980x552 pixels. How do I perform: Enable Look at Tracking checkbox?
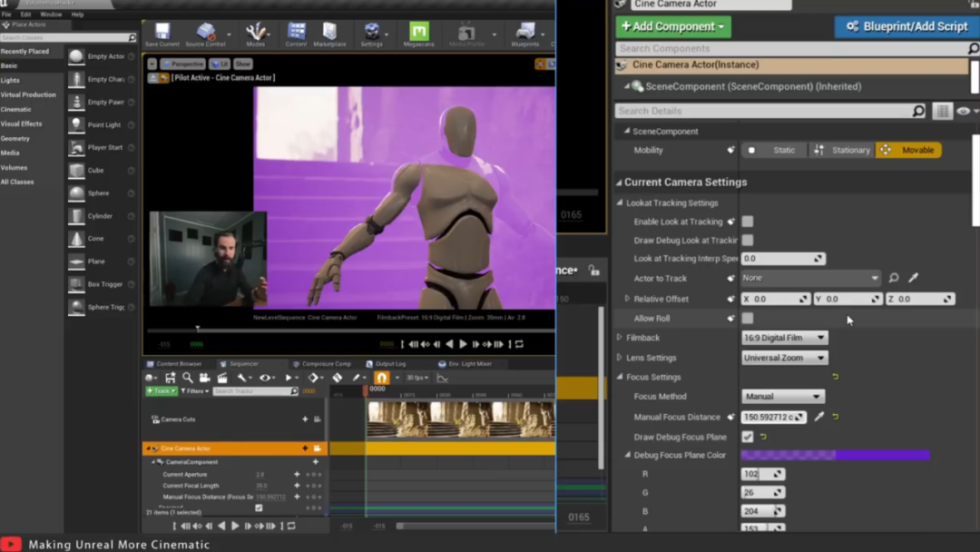[748, 222]
